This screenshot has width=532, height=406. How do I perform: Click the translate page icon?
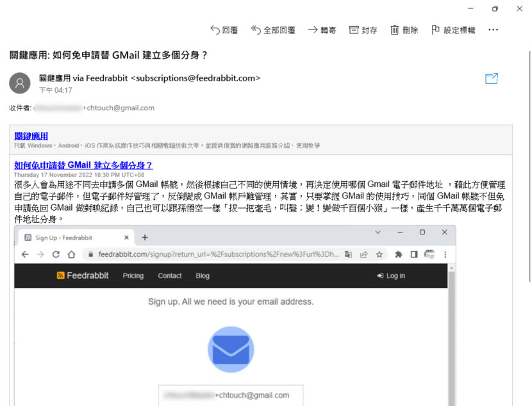click(348, 254)
